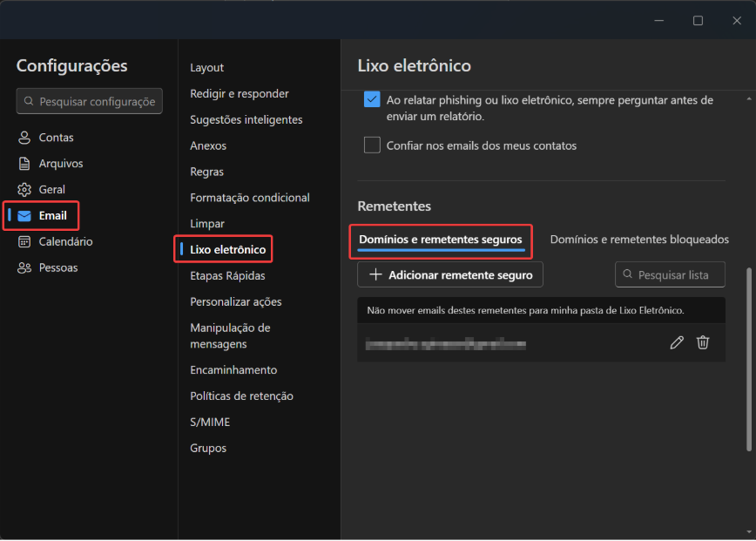756x541 pixels.
Task: Select the Email envelope category
Action: (x=52, y=216)
